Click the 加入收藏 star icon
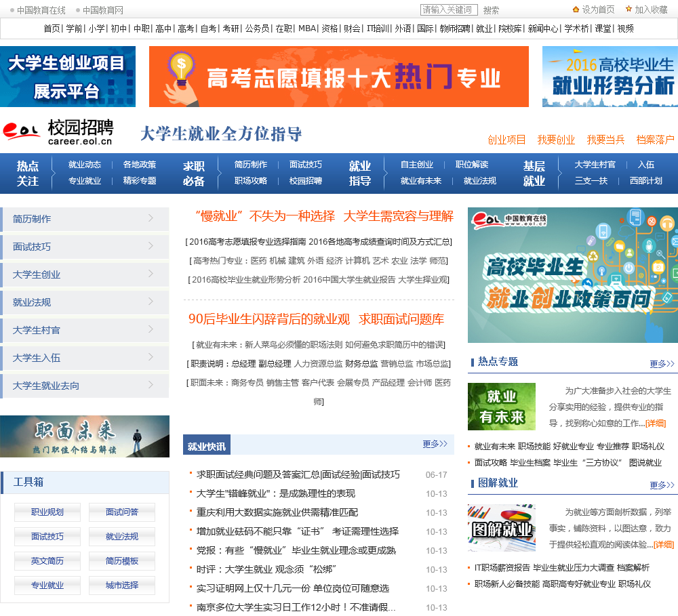Image resolution: width=678 pixels, height=616 pixels. (x=629, y=9)
